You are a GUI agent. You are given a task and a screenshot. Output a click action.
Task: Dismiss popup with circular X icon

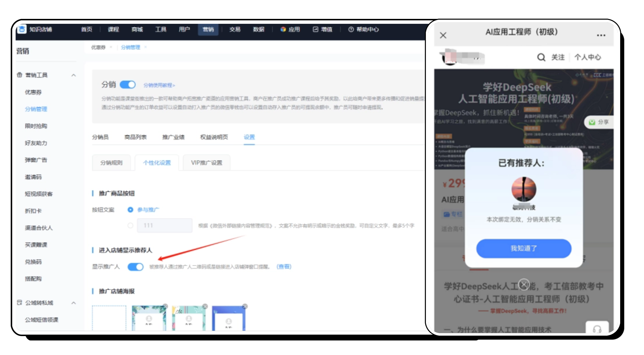click(x=524, y=284)
